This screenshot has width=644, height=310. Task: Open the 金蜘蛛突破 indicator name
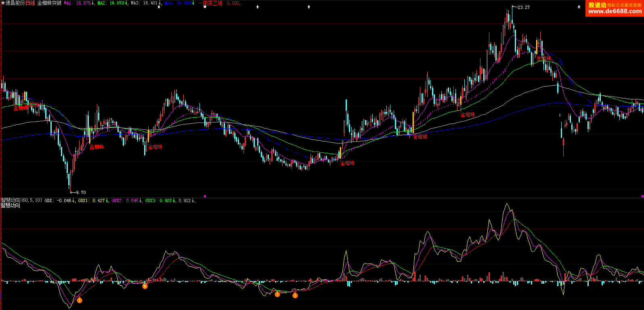[49, 3]
